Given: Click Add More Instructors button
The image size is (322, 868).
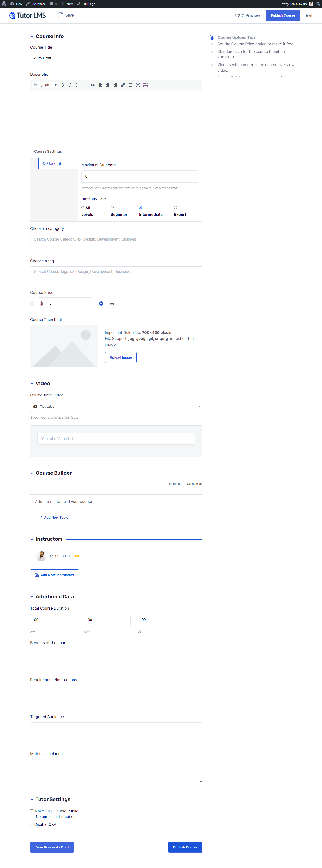Looking at the screenshot, I should [54, 575].
